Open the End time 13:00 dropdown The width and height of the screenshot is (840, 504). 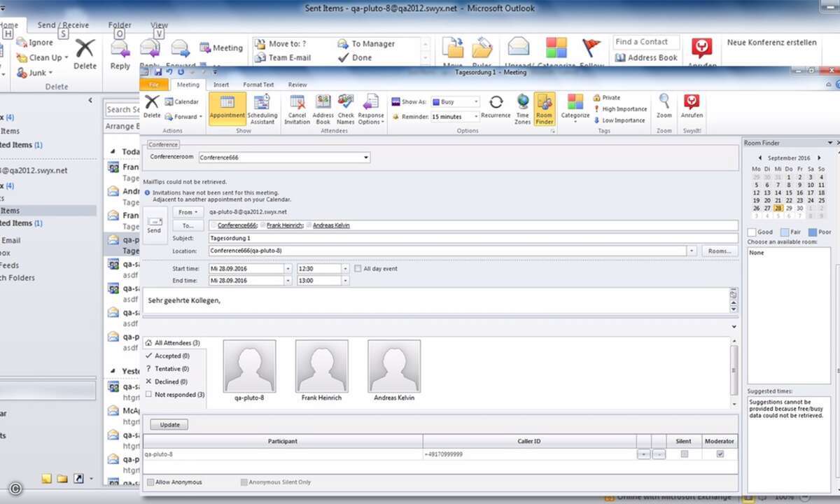click(x=344, y=281)
